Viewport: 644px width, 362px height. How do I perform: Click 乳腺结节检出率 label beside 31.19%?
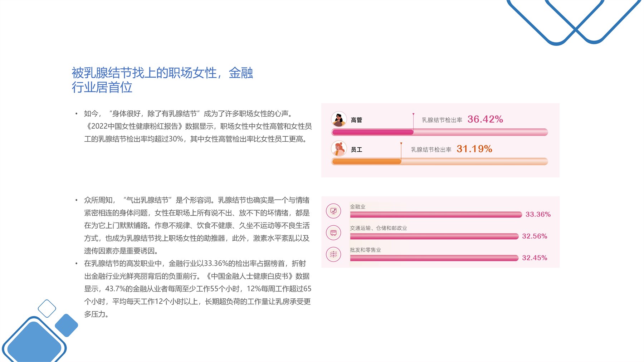coord(431,150)
